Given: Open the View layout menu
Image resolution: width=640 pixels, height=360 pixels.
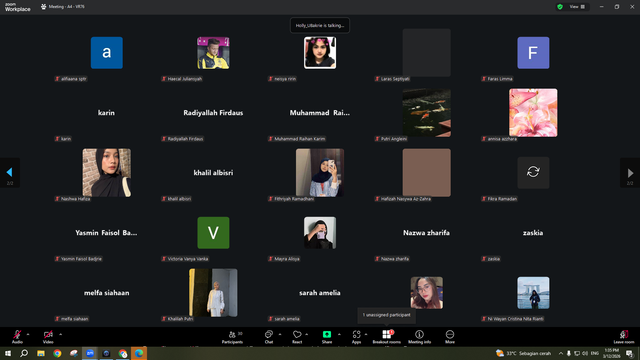Looking at the screenshot, I should pyautogui.click(x=577, y=7).
